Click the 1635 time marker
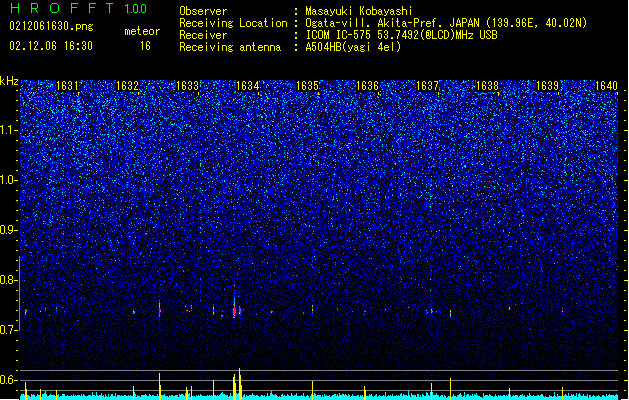 (307, 86)
